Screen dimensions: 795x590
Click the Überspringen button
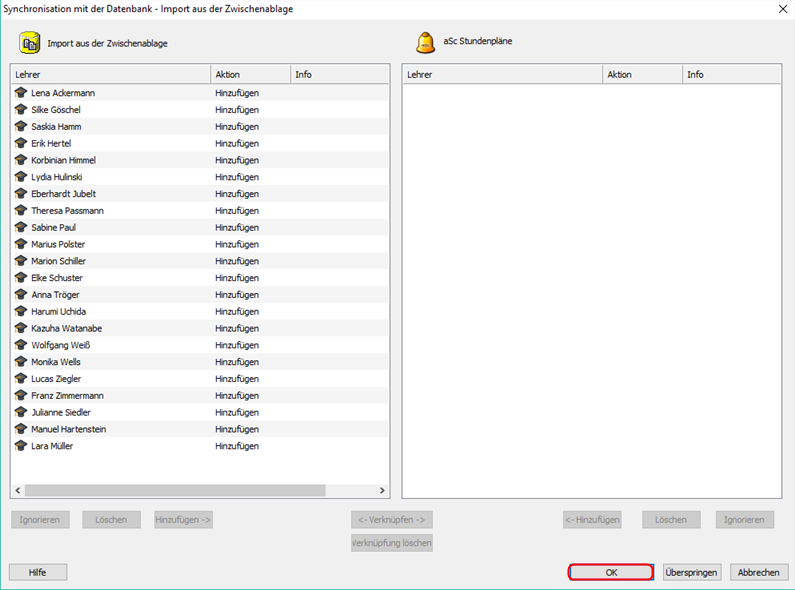point(691,572)
